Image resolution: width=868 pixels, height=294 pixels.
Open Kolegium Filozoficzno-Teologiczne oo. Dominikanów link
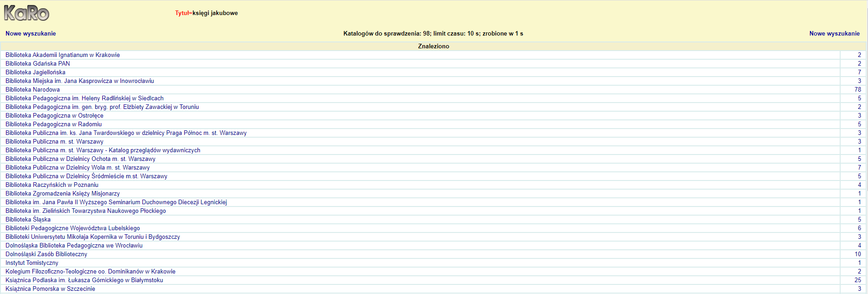[x=90, y=271]
